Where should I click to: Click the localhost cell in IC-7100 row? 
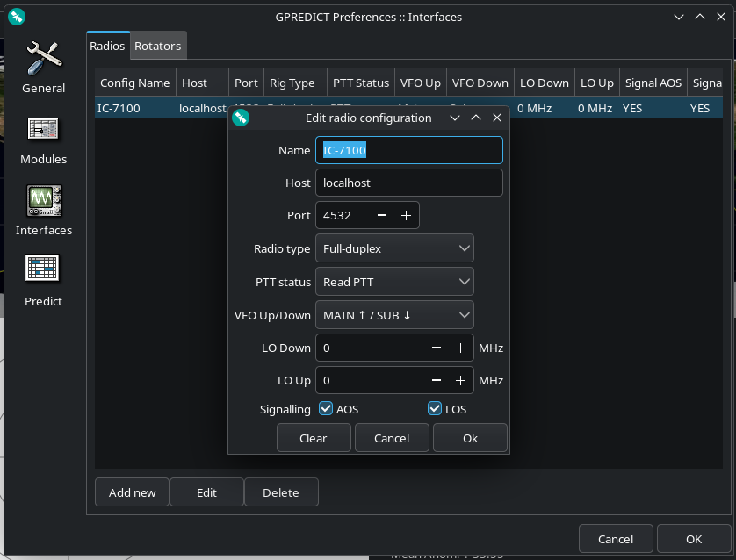(x=203, y=108)
